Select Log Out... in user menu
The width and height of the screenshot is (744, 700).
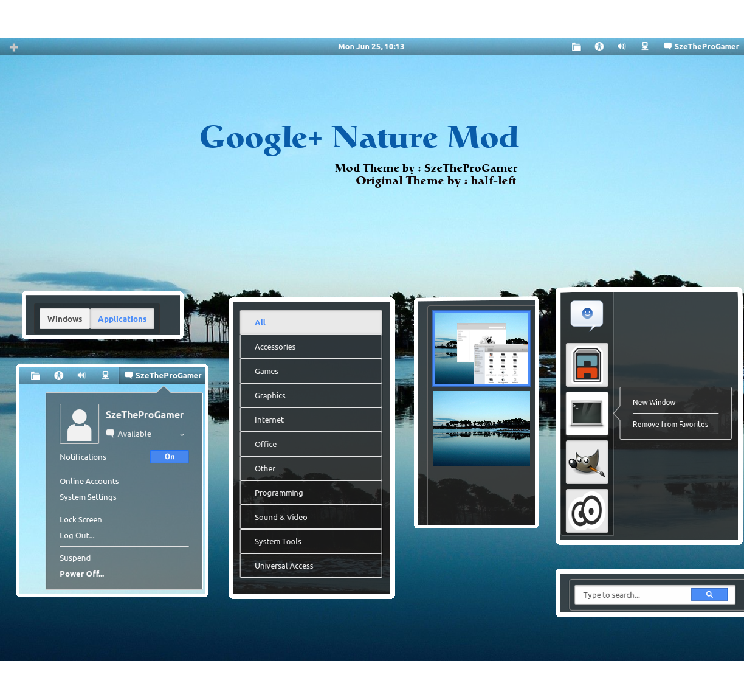pos(77,535)
